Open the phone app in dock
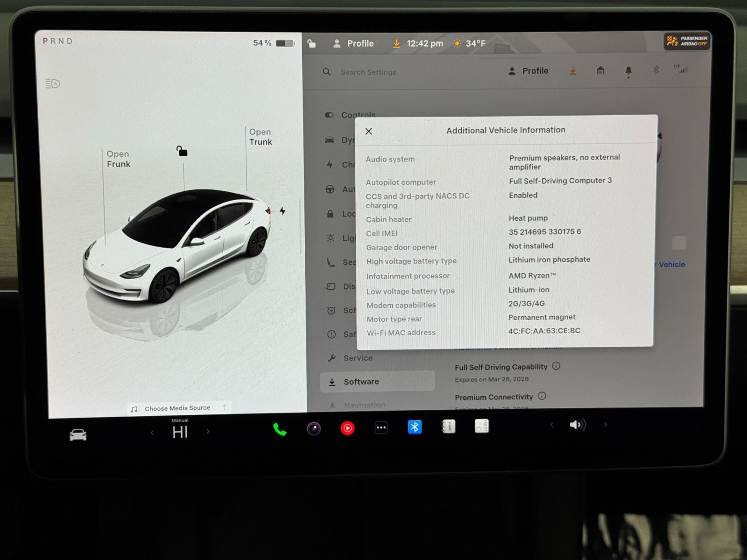Image resolution: width=747 pixels, height=560 pixels. pos(279,429)
